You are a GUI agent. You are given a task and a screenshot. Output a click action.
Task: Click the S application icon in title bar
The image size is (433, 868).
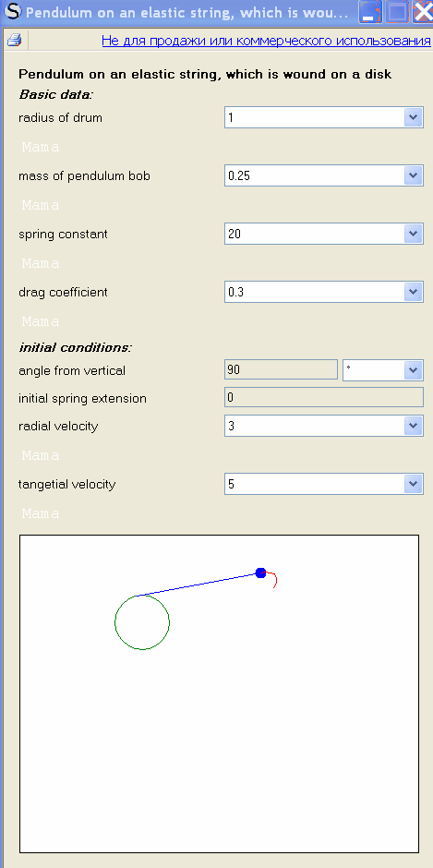[x=11, y=12]
